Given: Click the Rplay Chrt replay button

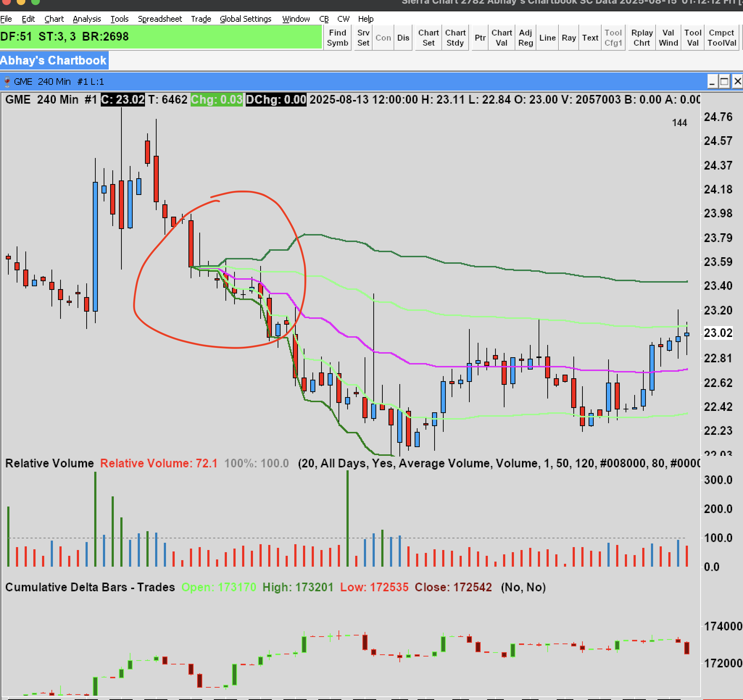Looking at the screenshot, I should 642,38.
